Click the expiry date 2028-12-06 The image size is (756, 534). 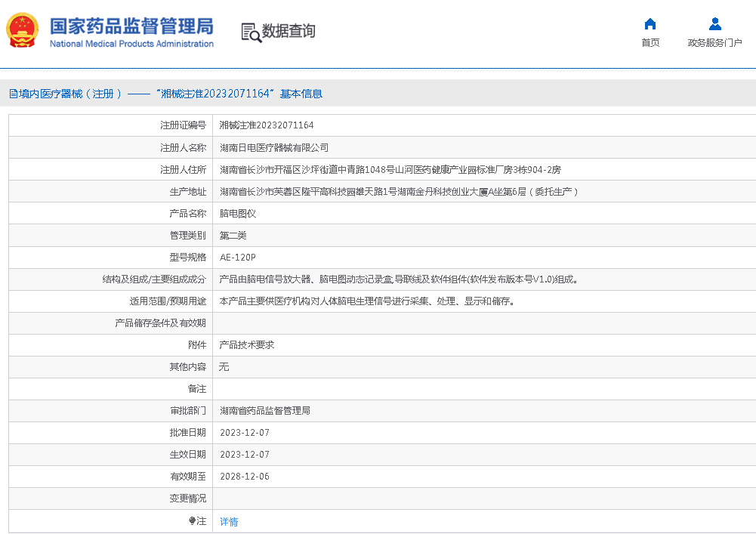[x=245, y=477]
